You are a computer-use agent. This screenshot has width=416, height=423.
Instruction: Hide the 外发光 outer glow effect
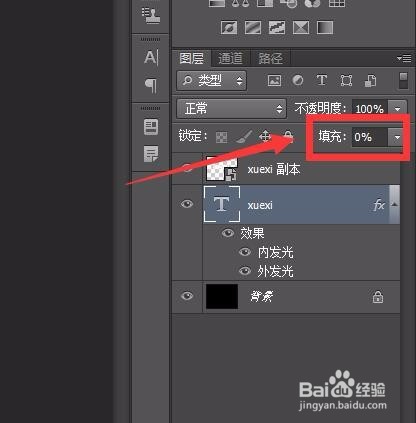click(245, 271)
